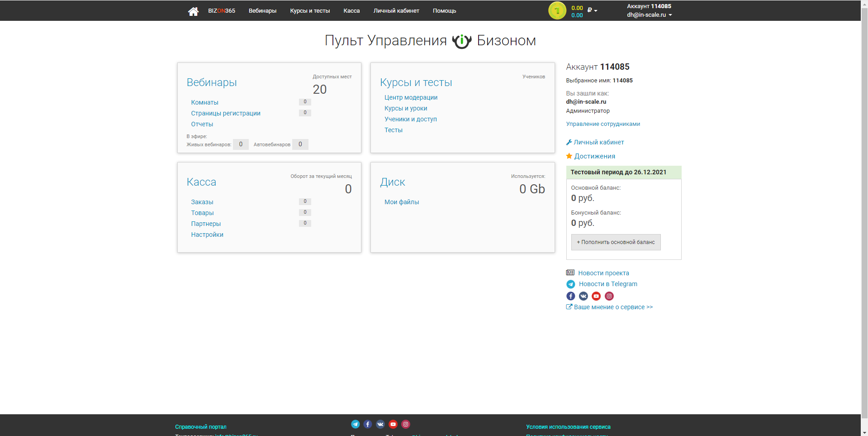868x436 pixels.
Task: Click the Telegram icon in the footer
Action: (x=356, y=424)
